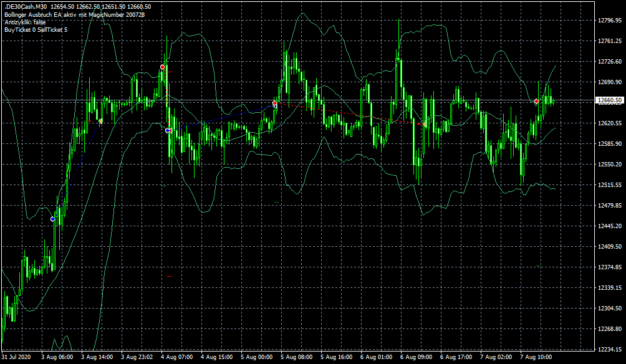Click the current price label 12660.50 on axis
Screen dimensions: 626x364
point(609,100)
